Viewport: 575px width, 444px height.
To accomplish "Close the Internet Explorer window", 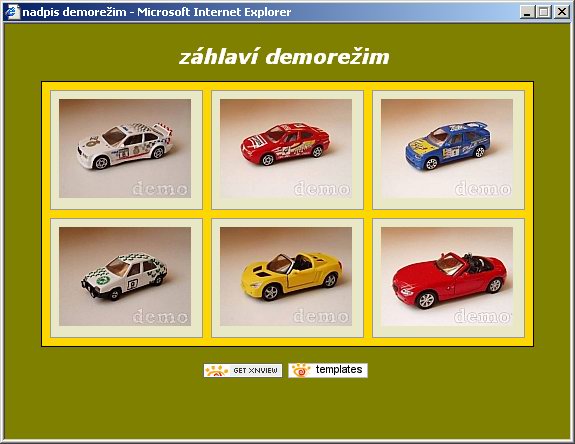I will [561, 12].
